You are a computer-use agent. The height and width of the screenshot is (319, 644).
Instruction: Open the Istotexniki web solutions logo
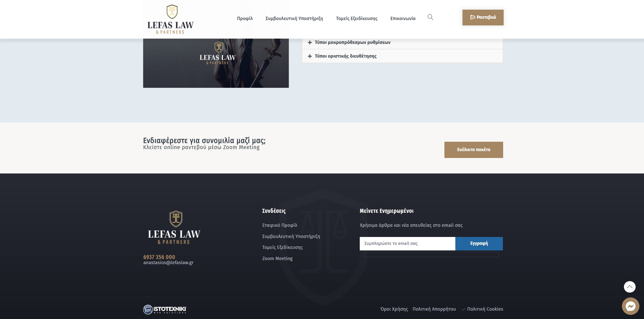point(165,309)
